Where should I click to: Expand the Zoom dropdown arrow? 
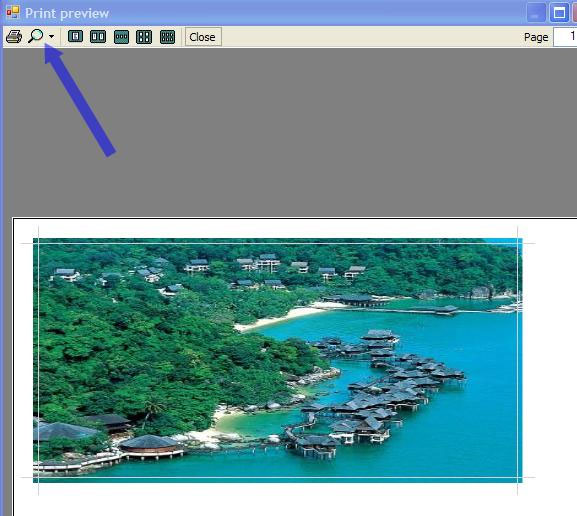tap(51, 36)
